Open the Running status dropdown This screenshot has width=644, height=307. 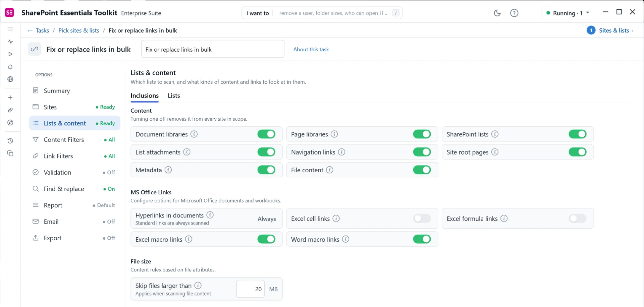[x=568, y=13]
